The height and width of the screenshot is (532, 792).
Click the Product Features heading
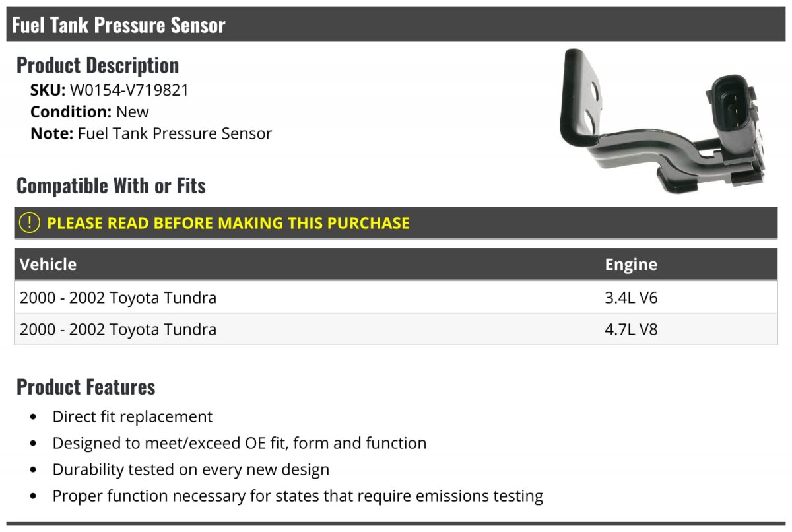[x=86, y=387]
